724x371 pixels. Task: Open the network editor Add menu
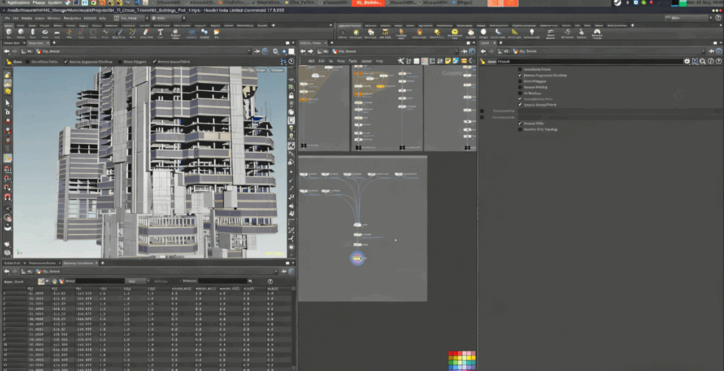pos(312,61)
